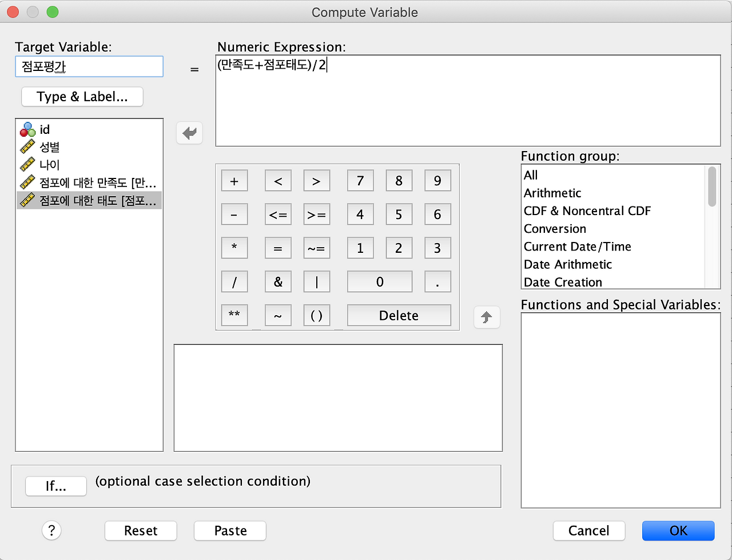Click the plus operator key
732x560 pixels.
tap(234, 181)
